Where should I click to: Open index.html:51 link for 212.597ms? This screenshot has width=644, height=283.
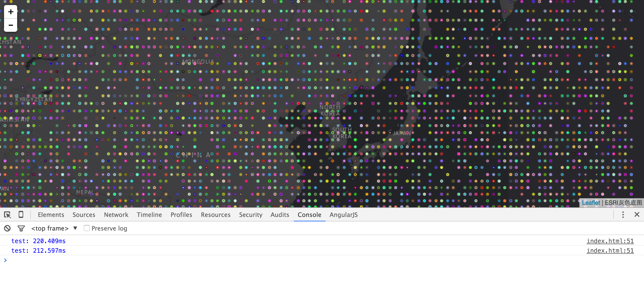610,250
